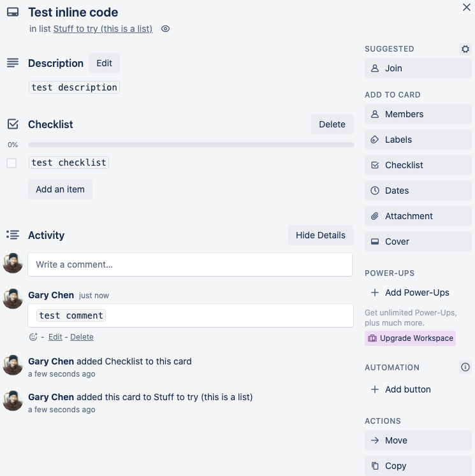Image resolution: width=475 pixels, height=476 pixels.
Task: Click the Automation info icon
Action: pos(465,367)
